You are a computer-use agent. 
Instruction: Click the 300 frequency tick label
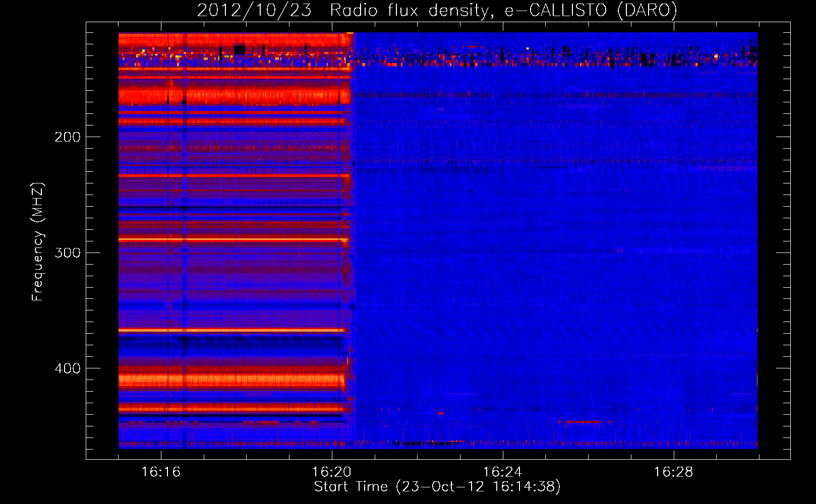[68, 253]
